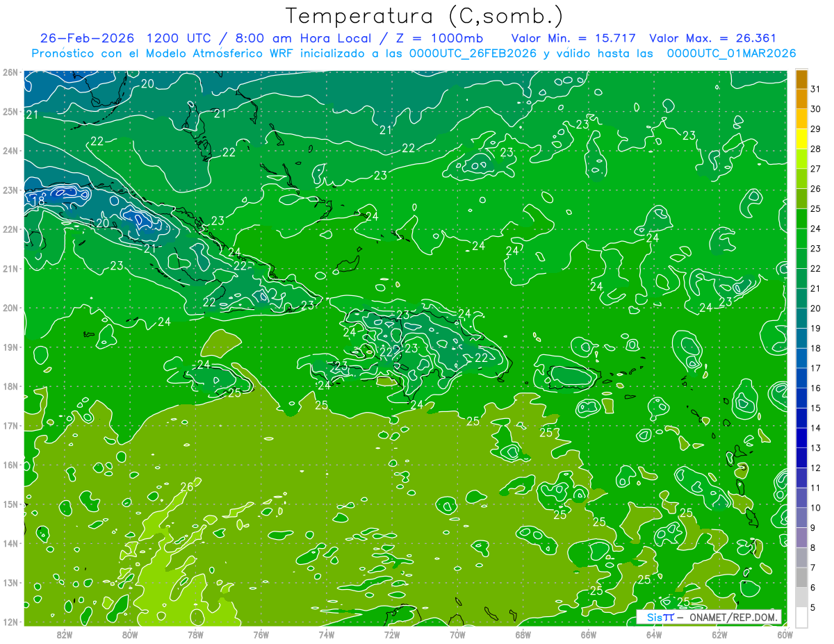Select the date text "26-Feb-2026"

coord(87,38)
